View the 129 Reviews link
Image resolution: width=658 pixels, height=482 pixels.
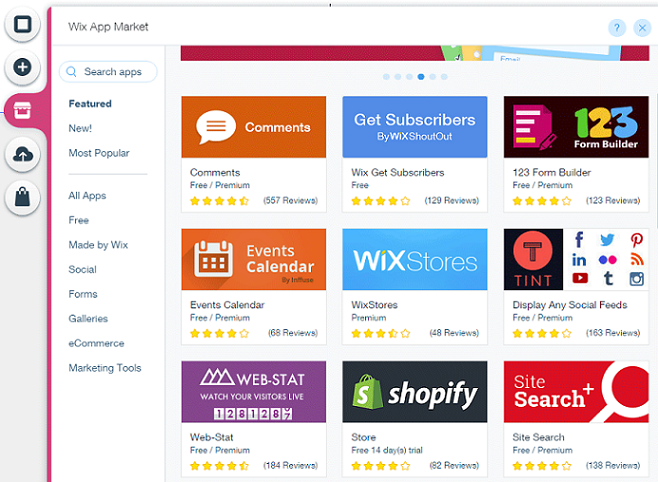click(x=451, y=201)
